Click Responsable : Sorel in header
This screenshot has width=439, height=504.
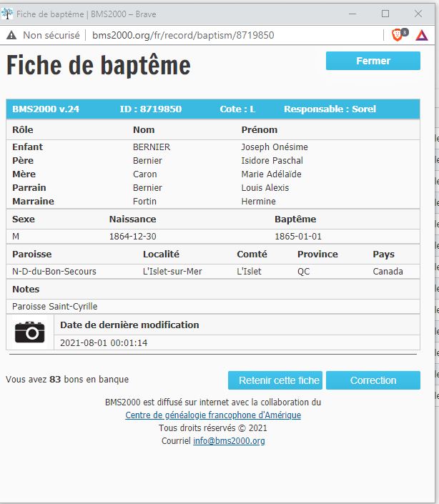[x=330, y=109]
